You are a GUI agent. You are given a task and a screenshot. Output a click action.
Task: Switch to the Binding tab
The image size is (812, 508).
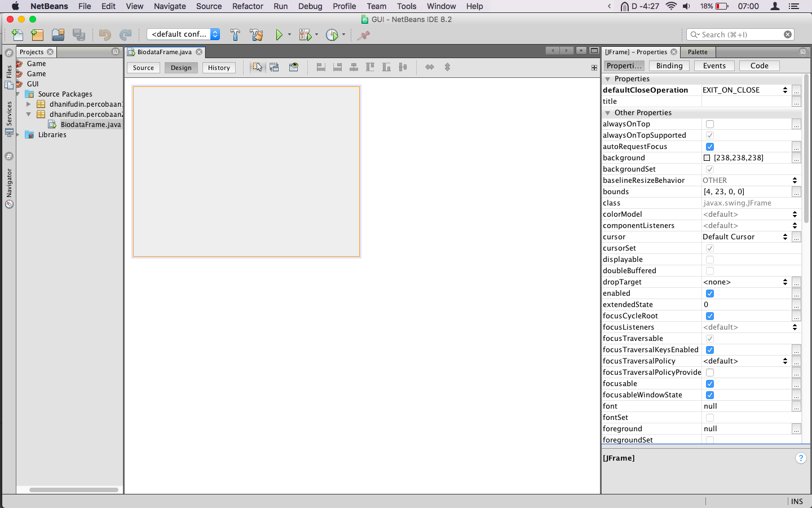[x=669, y=66]
